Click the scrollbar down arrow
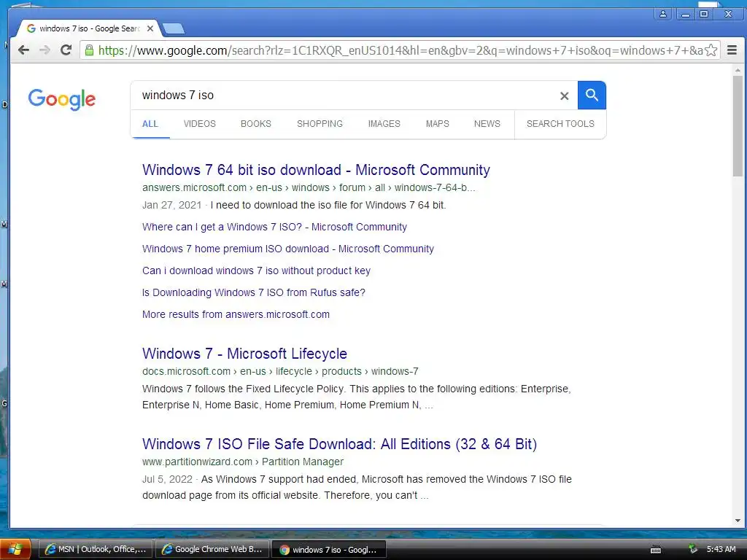The image size is (747, 560). (738, 521)
